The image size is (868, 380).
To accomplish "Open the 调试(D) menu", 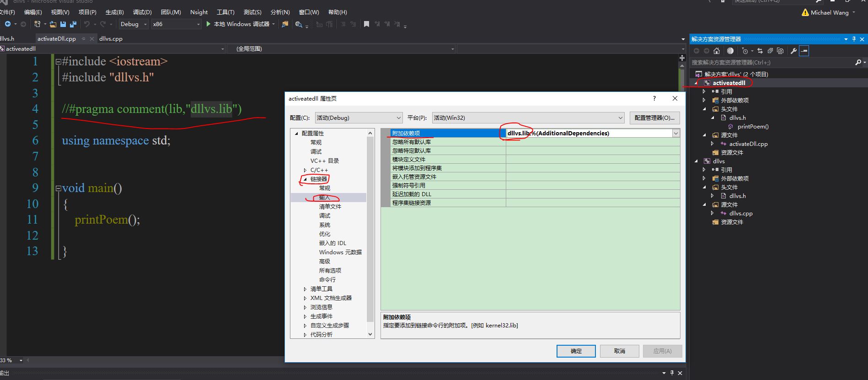I will point(142,12).
